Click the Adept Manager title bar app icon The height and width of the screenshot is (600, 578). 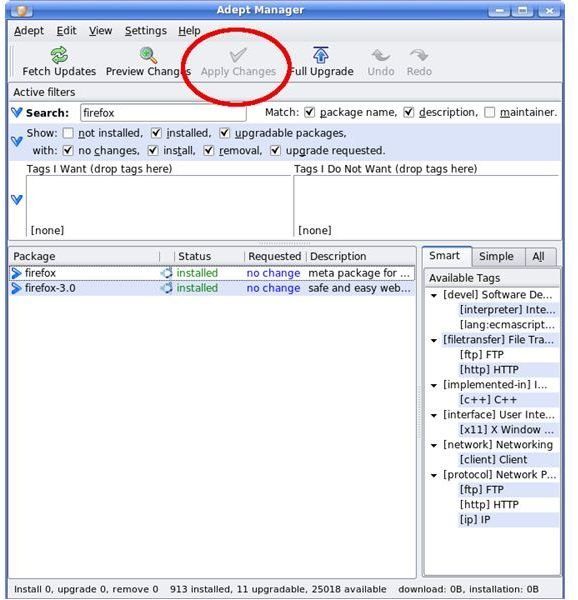click(22, 10)
